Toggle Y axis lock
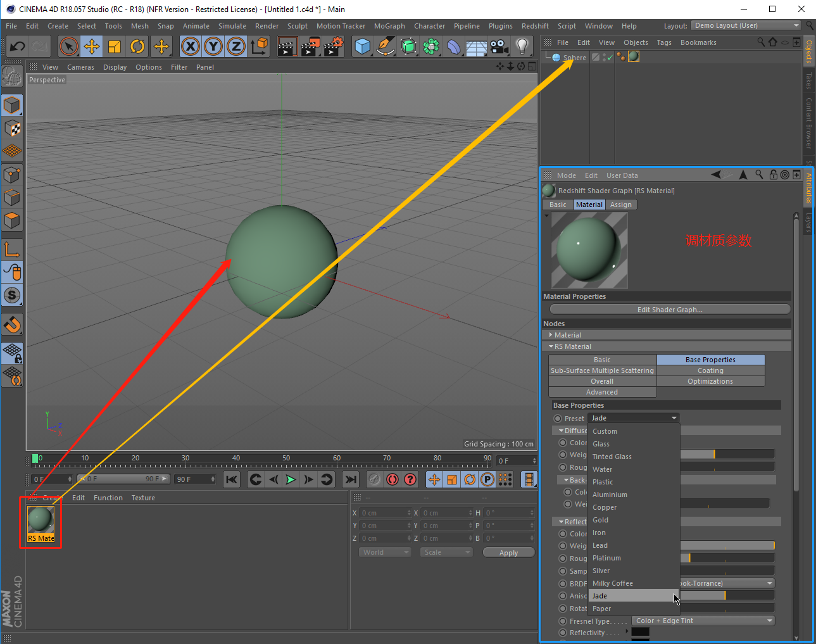This screenshot has height=644, width=816. pos(213,46)
